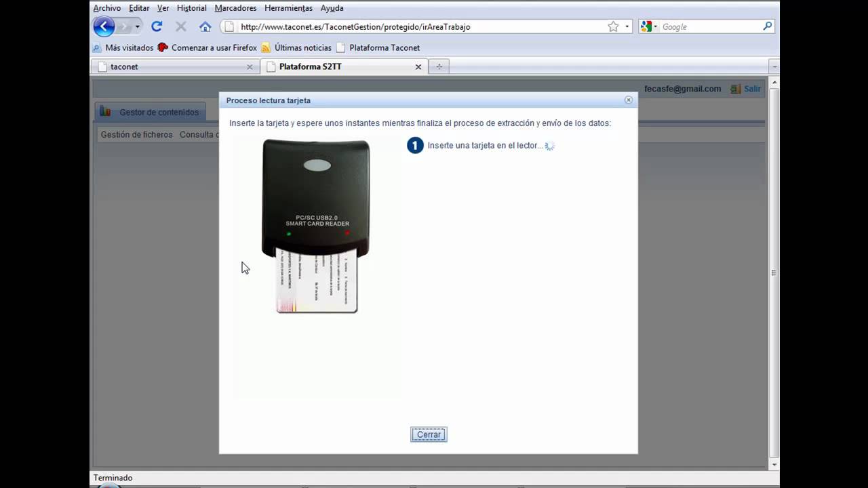Go back with the Firefox back arrow
This screenshot has width=868, height=488.
(104, 26)
